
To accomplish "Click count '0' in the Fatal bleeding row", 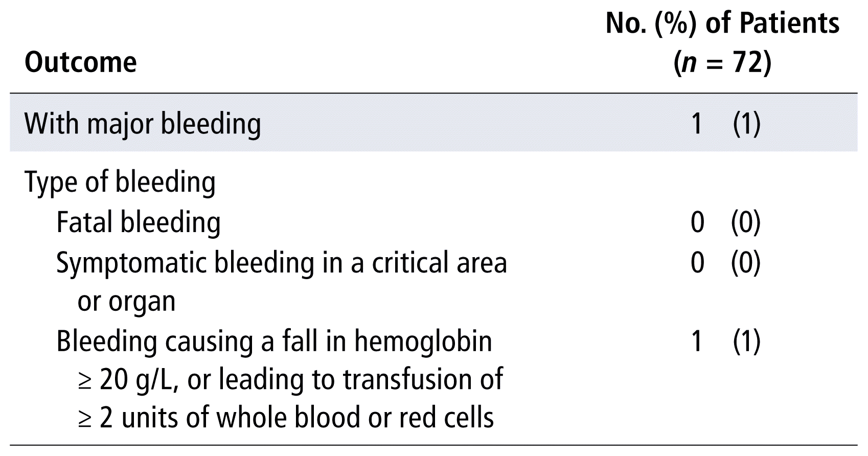I will click(x=697, y=222).
